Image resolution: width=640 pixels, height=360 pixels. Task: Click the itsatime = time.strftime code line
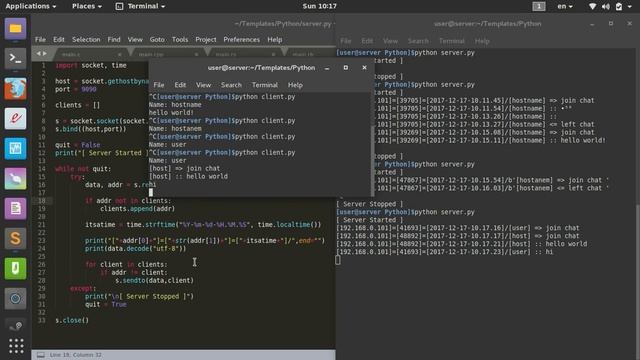pos(203,225)
